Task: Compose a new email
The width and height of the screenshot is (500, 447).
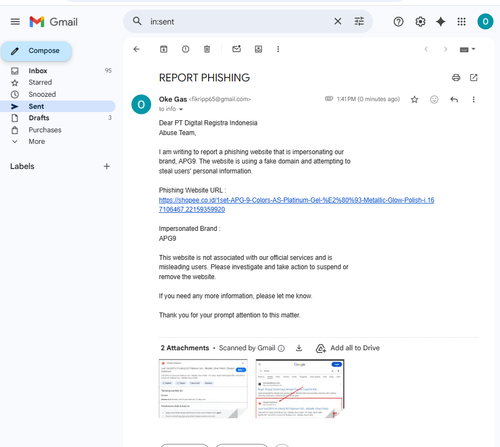Action: tap(36, 51)
